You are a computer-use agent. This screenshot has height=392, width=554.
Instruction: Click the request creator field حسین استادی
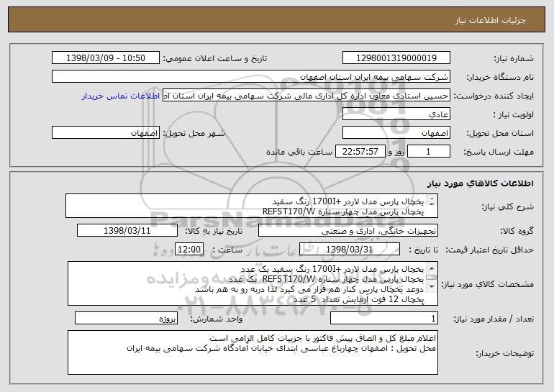pos(306,96)
